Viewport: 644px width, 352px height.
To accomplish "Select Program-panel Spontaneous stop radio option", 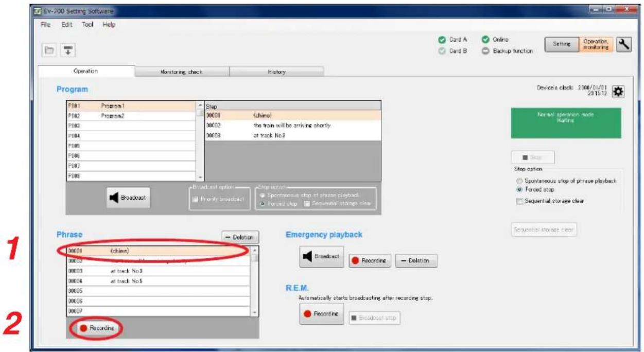I will (x=263, y=196).
